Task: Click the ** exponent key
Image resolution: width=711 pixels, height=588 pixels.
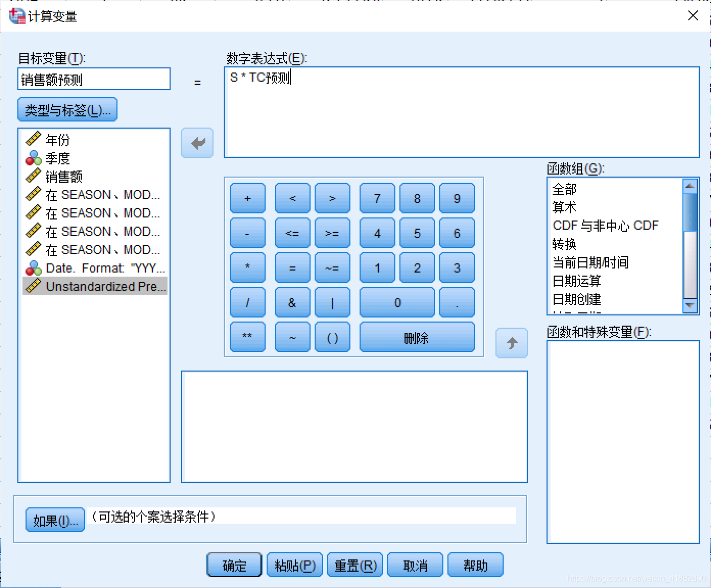Action: 247,337
